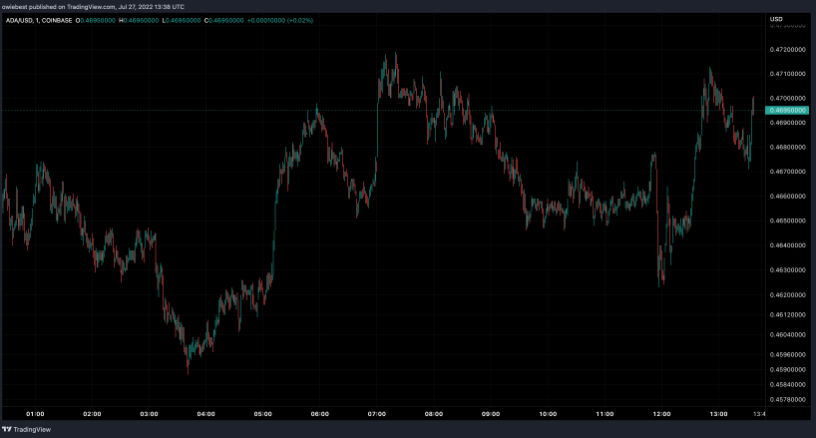This screenshot has width=816, height=438.
Task: Click the 0.47100000 price axis label
Action: click(x=787, y=74)
